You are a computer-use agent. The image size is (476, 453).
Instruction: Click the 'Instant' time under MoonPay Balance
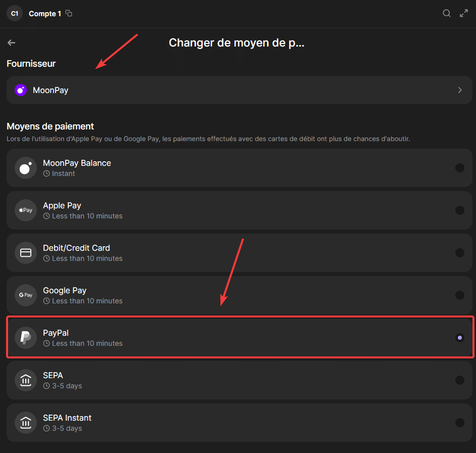63,173
